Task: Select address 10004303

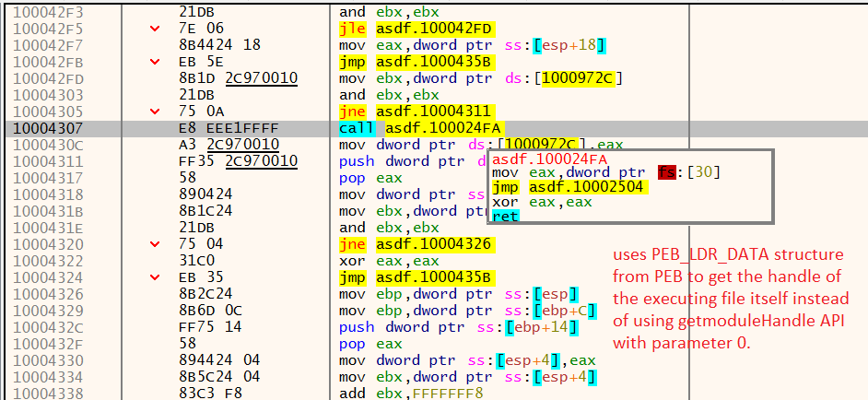Action: coord(48,95)
